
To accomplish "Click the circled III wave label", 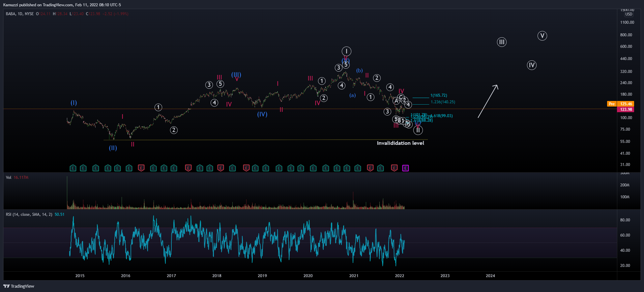I will pos(502,42).
